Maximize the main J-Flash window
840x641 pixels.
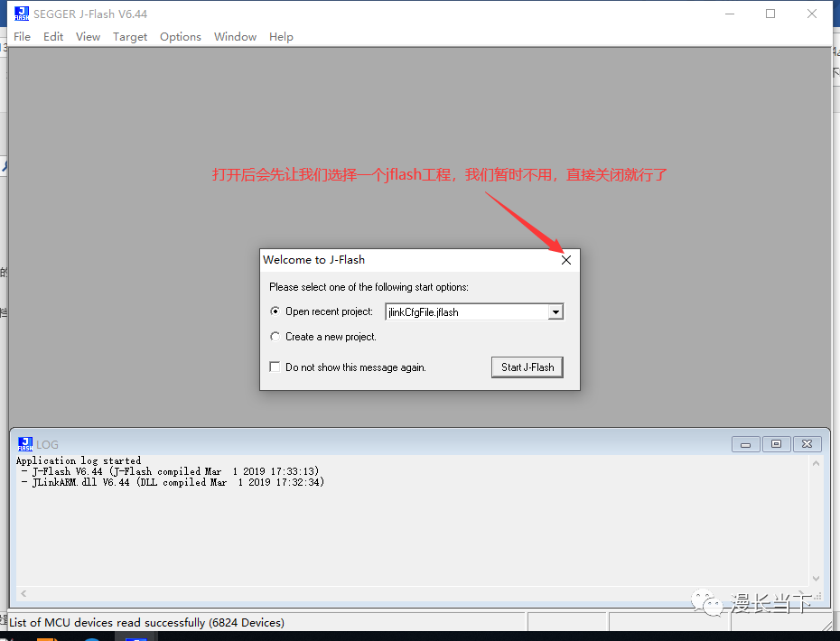click(770, 14)
